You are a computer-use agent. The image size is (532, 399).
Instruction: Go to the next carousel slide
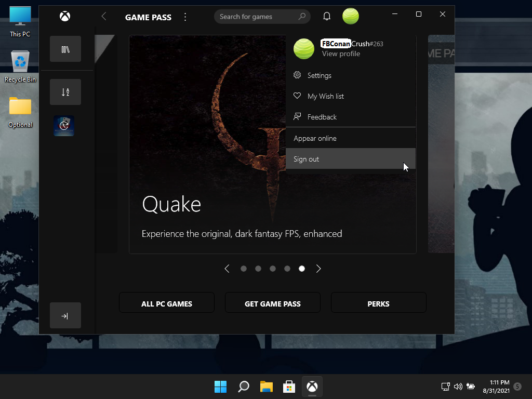318,269
